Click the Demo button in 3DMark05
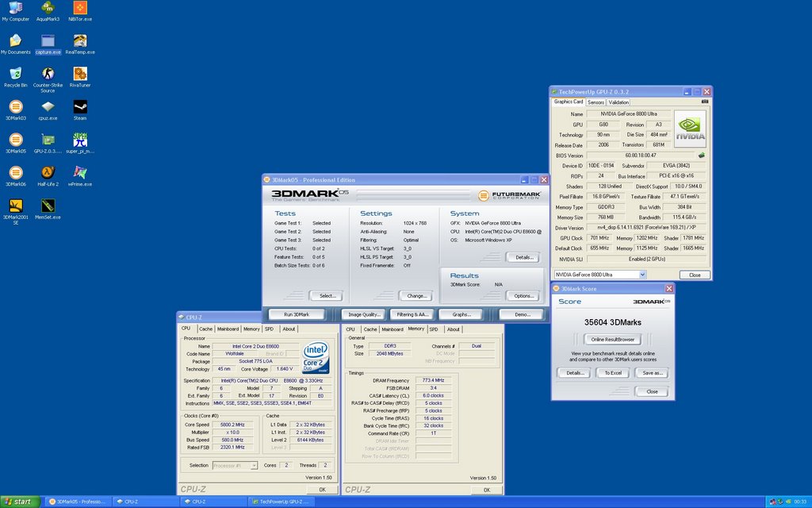812x508 pixels. [522, 314]
